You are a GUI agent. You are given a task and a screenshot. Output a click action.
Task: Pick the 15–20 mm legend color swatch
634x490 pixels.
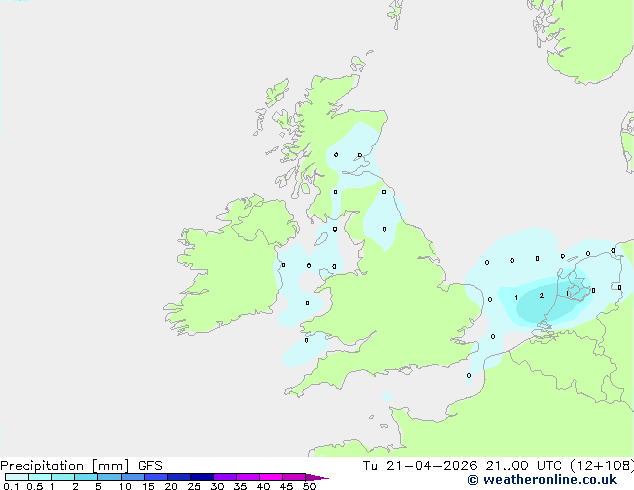(x=156, y=477)
